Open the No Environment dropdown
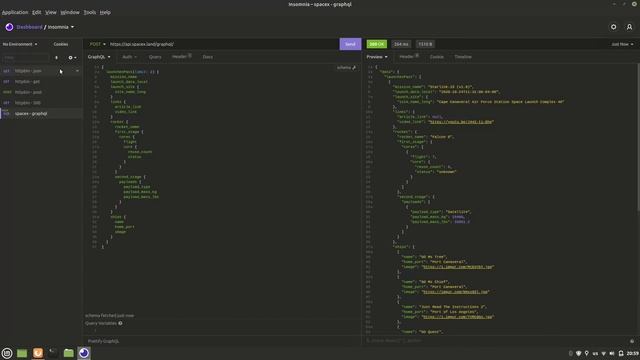640x360 pixels. tap(20, 44)
